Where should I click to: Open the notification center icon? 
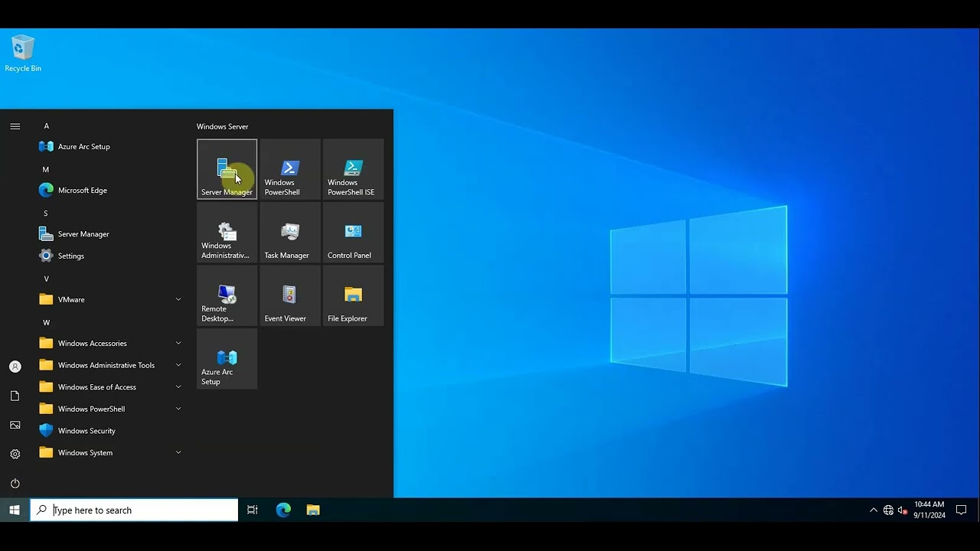[x=962, y=510]
